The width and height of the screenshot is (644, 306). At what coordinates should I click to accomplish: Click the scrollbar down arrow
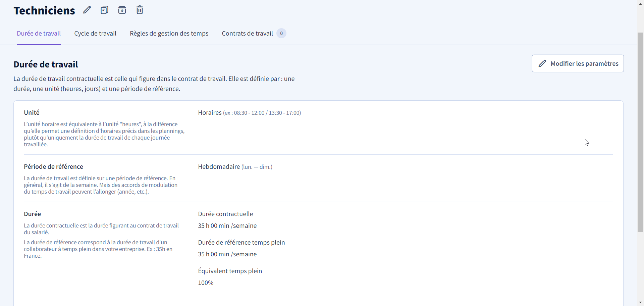(x=640, y=303)
